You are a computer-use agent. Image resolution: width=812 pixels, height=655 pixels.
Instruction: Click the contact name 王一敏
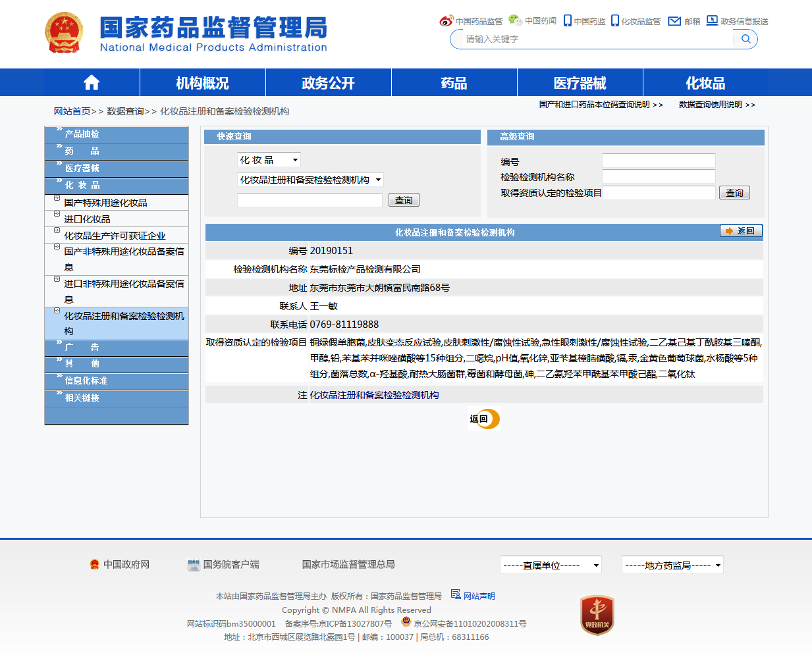tap(324, 306)
